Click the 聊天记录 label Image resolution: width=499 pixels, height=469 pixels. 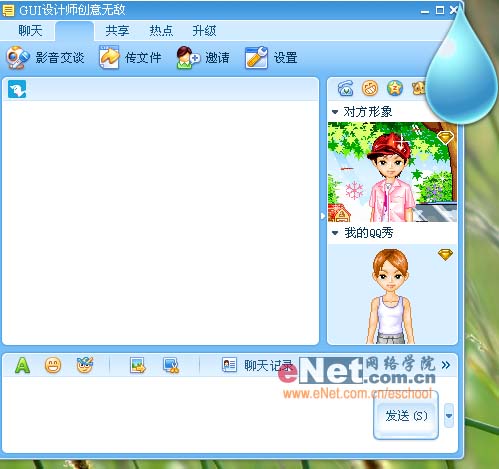tap(268, 366)
